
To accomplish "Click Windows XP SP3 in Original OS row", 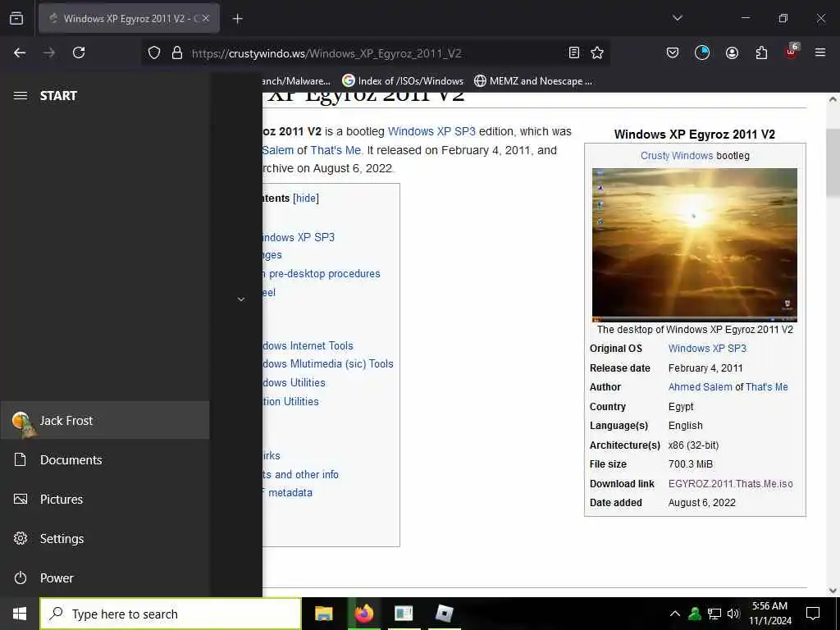I will (707, 348).
